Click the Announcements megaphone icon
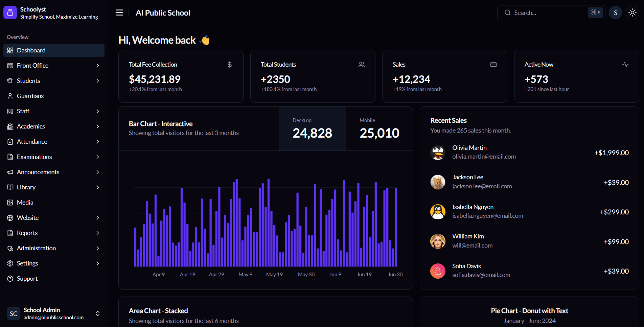This screenshot has width=644, height=327. 10,172
